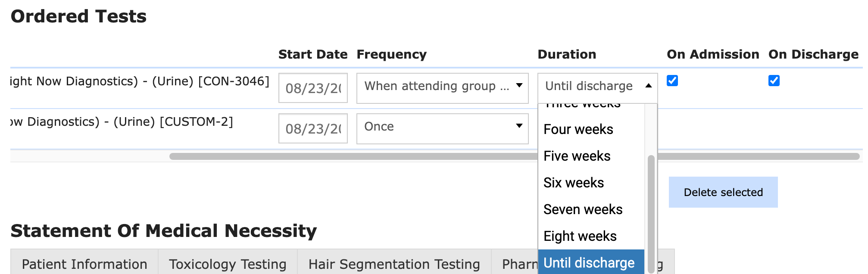Pick Seven weeks from the Duration options

(x=583, y=209)
